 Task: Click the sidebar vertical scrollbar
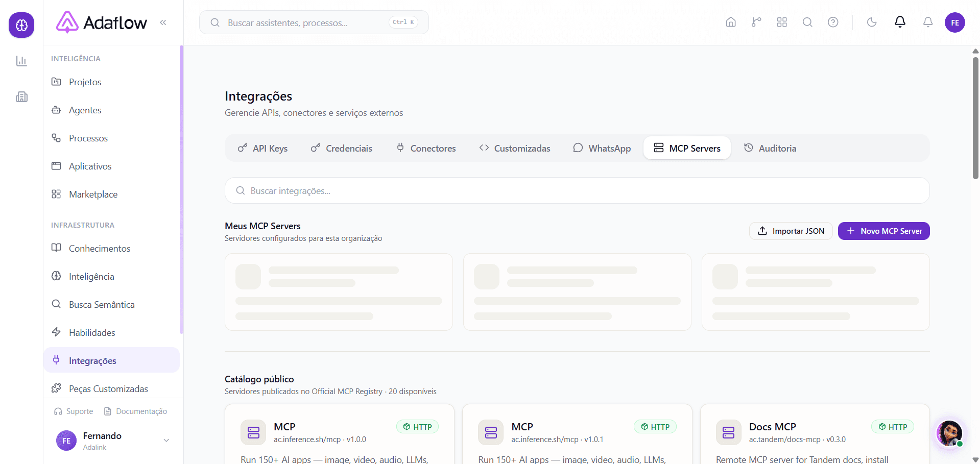pyautogui.click(x=181, y=190)
